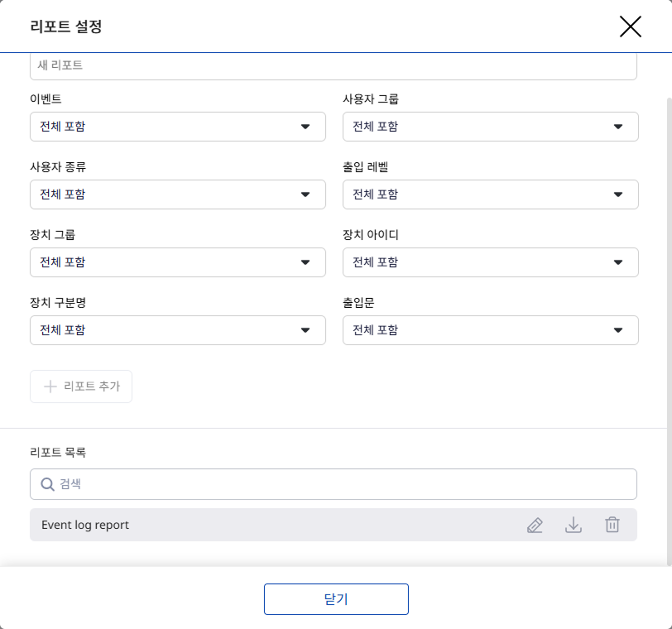Click the 리포트 추가 button
Viewport: 672px width, 629px height.
(81, 387)
